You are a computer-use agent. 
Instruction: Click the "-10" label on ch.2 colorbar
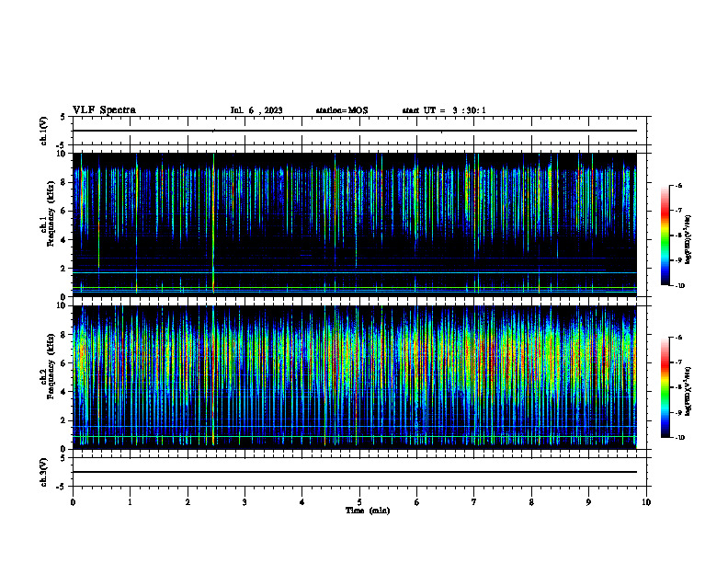pyautogui.click(x=679, y=438)
